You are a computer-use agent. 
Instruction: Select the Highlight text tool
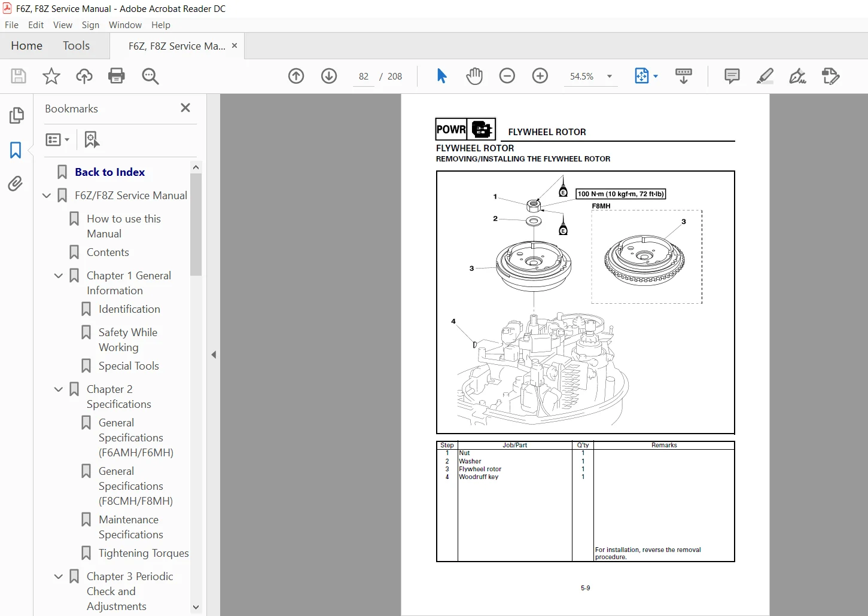pos(765,76)
